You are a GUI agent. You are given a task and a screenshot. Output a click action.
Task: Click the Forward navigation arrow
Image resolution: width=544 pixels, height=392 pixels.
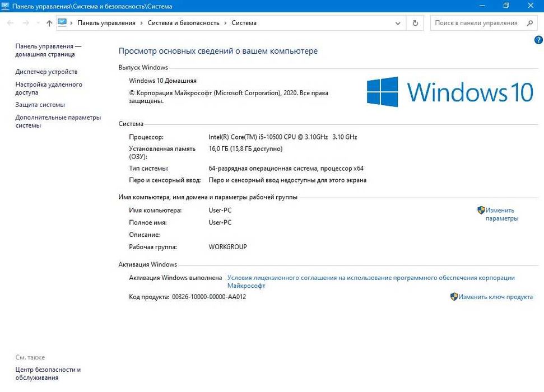coord(26,23)
